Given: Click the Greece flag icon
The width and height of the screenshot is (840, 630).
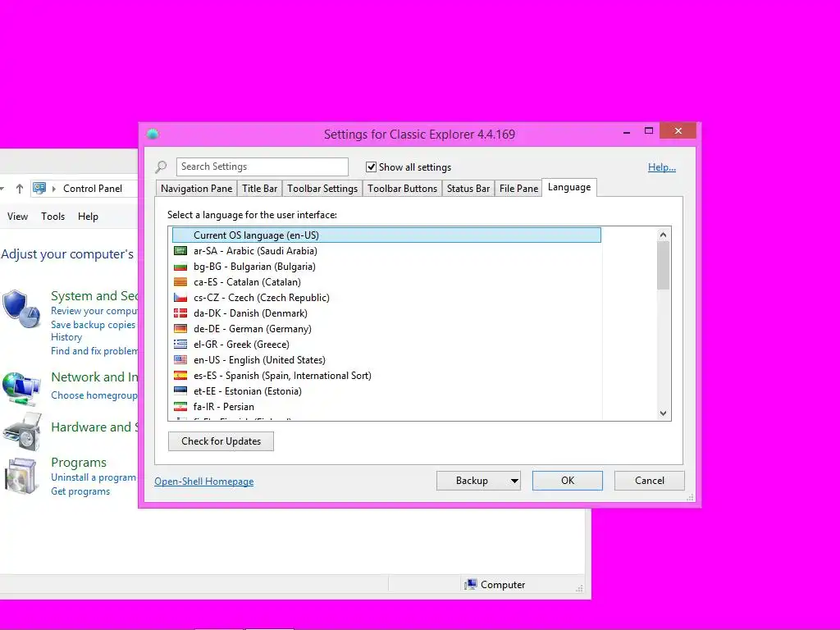Looking at the screenshot, I should coord(180,344).
